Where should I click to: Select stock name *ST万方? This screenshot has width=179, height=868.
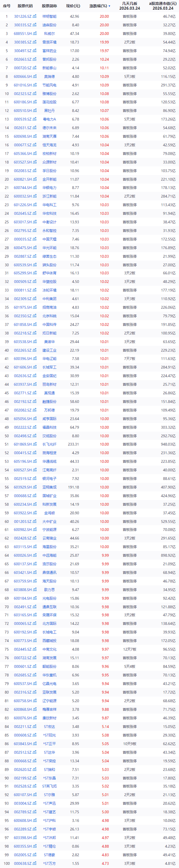point(50,863)
